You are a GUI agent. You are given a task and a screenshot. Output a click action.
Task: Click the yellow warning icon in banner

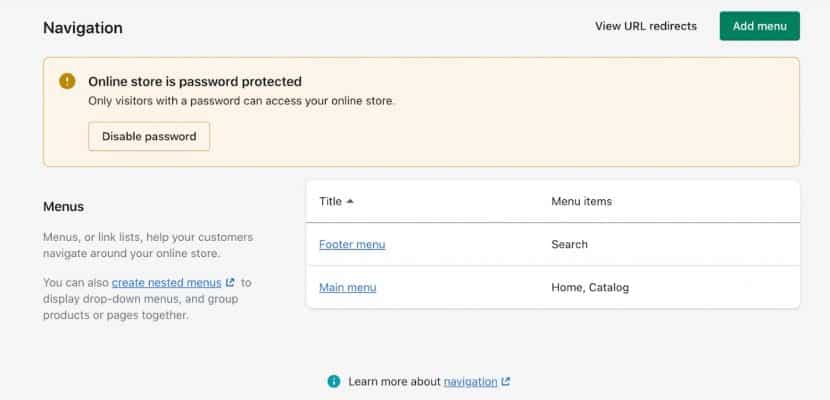pyautogui.click(x=67, y=81)
